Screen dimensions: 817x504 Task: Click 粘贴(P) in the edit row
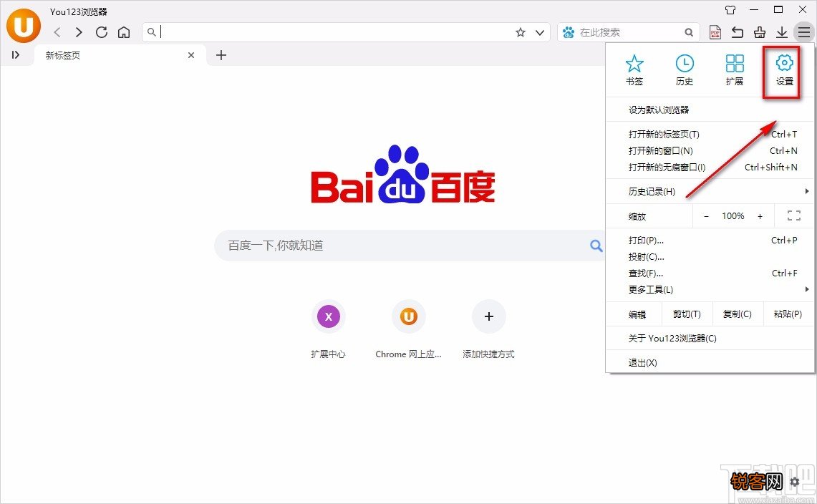pyautogui.click(x=788, y=314)
